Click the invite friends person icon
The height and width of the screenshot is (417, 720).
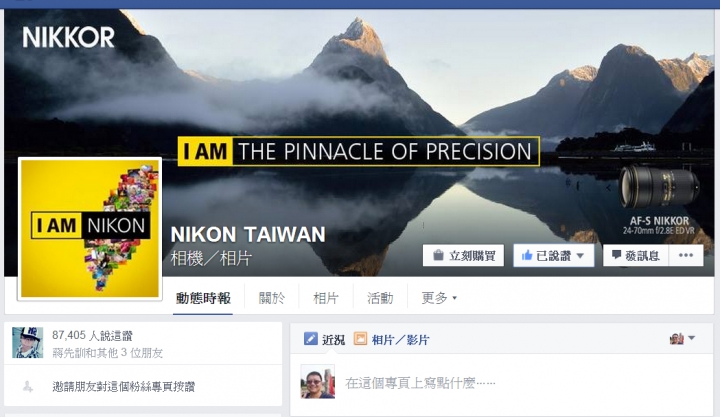click(x=28, y=387)
